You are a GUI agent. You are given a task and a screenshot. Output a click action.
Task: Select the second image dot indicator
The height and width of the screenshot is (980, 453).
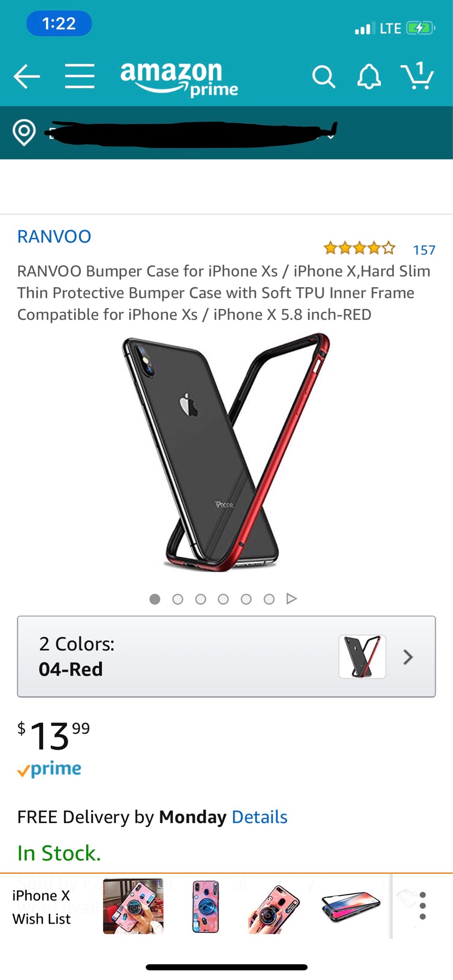point(178,599)
